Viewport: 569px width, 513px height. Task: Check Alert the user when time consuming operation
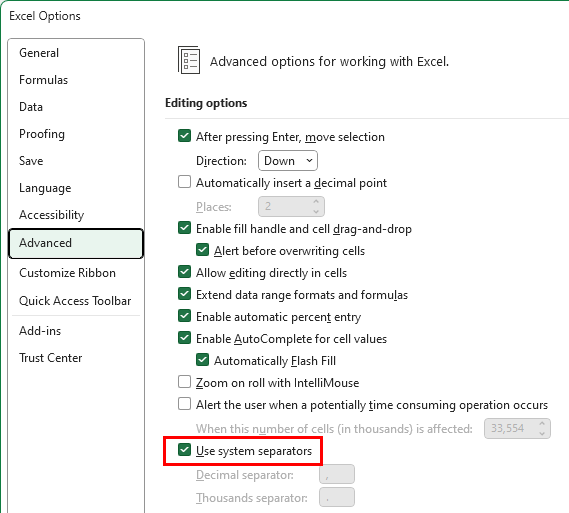tap(184, 404)
